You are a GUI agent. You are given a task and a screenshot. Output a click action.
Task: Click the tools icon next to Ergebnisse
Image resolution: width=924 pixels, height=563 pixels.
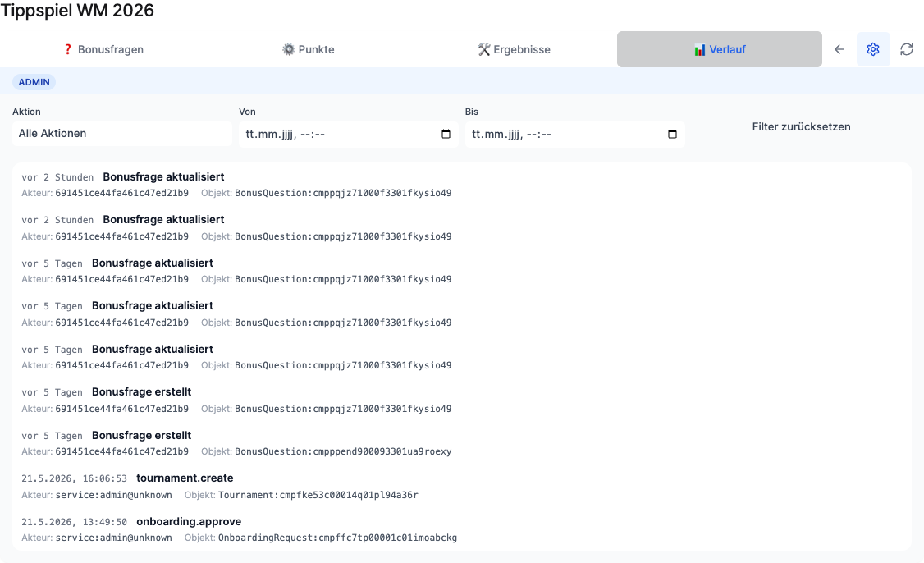[484, 49]
